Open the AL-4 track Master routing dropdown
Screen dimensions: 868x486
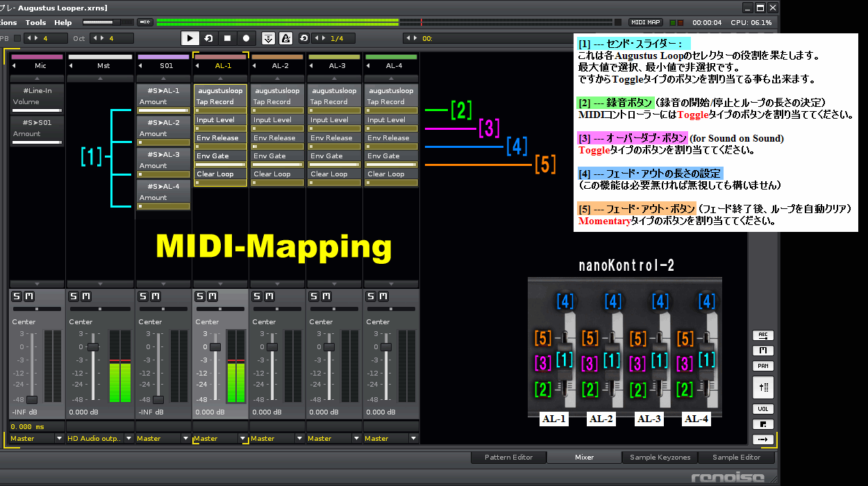pyautogui.click(x=391, y=438)
